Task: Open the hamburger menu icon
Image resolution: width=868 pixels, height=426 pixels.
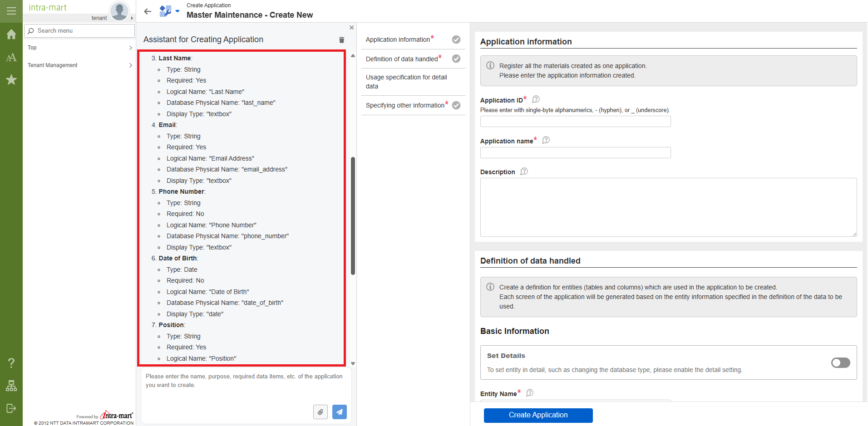Action: pyautogui.click(x=11, y=11)
